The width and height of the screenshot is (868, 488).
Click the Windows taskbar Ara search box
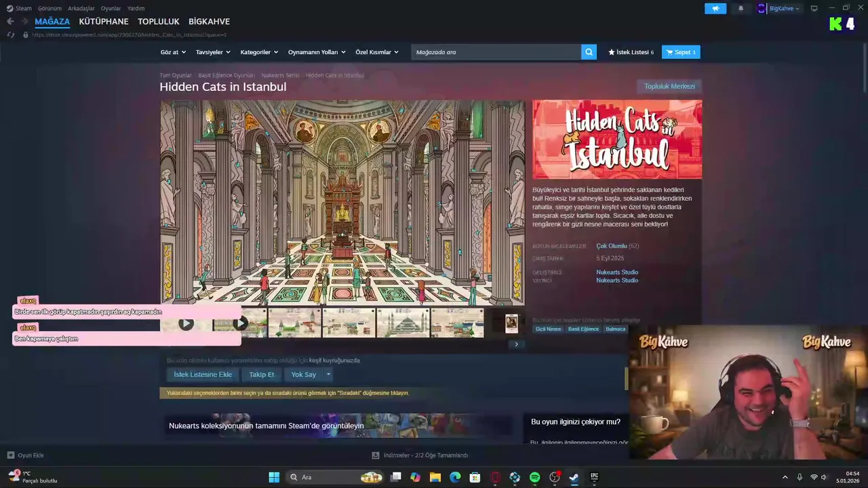click(334, 477)
